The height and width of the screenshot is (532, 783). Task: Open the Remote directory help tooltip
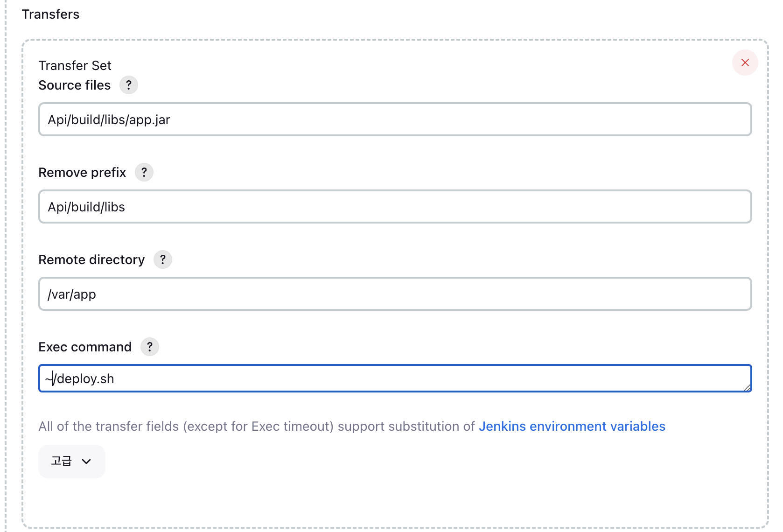pos(163,259)
